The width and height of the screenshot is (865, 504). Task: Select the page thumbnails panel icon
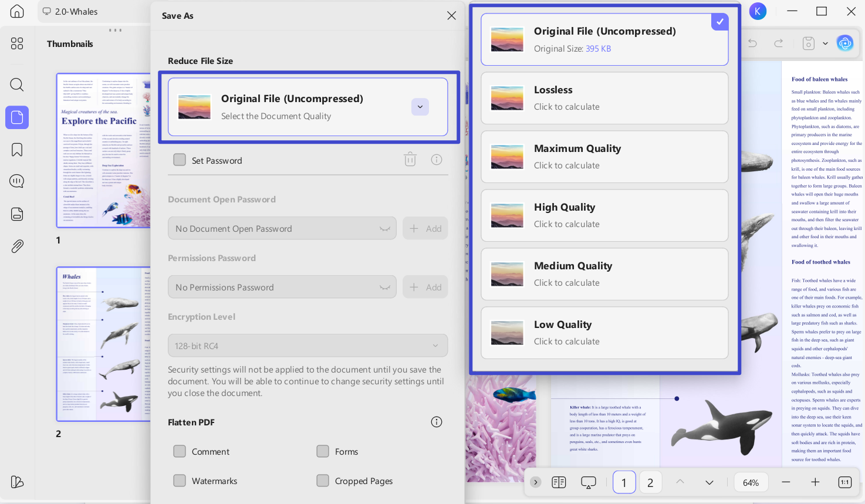[x=17, y=117]
